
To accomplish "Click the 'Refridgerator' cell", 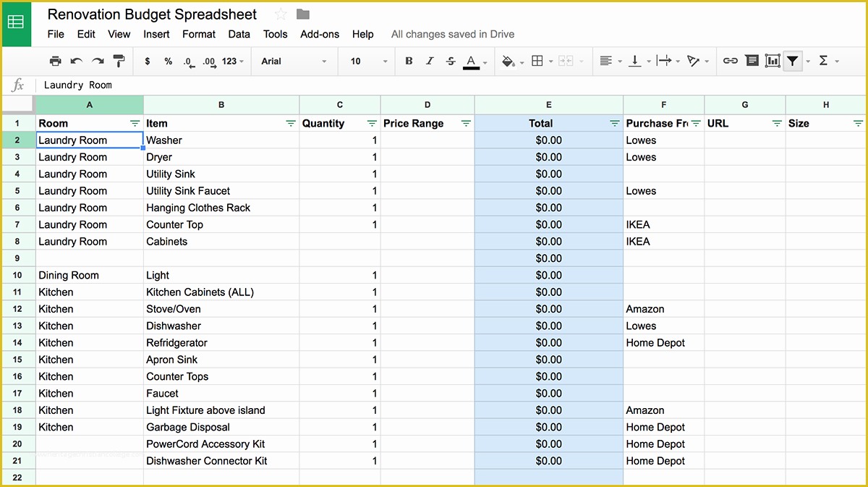I will [x=221, y=343].
